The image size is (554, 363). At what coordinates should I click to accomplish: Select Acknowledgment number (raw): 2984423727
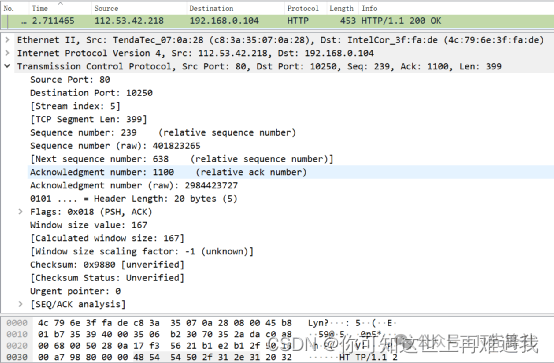[134, 185]
